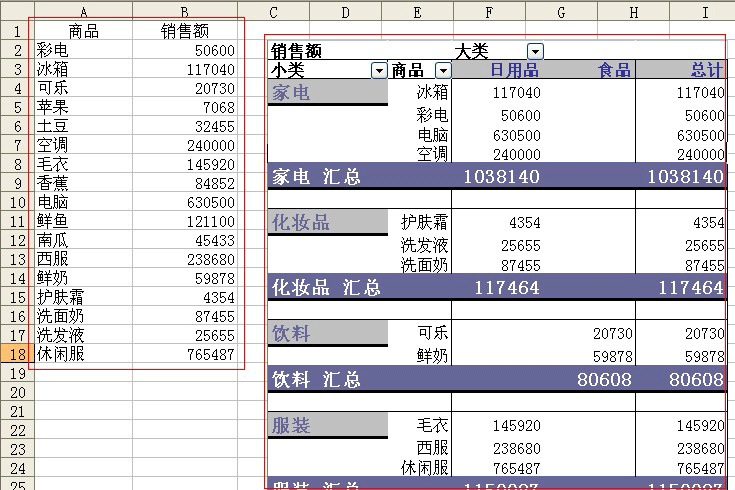735x490 pixels.
Task: Click the 电脑 item in pivot table
Action: [433, 135]
